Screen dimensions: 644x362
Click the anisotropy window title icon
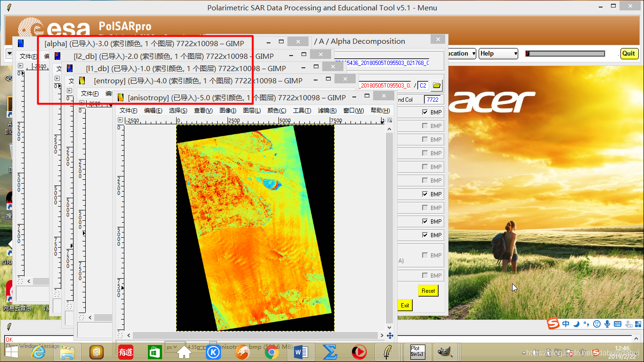121,97
